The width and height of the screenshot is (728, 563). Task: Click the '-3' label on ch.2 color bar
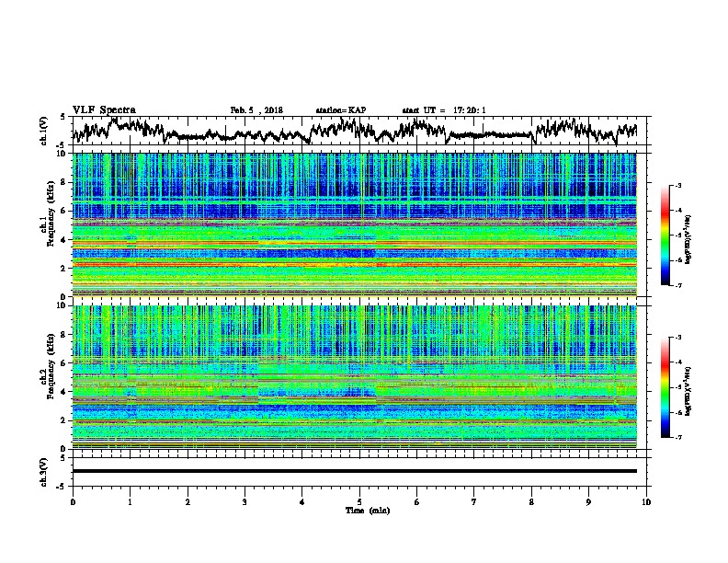click(x=677, y=338)
